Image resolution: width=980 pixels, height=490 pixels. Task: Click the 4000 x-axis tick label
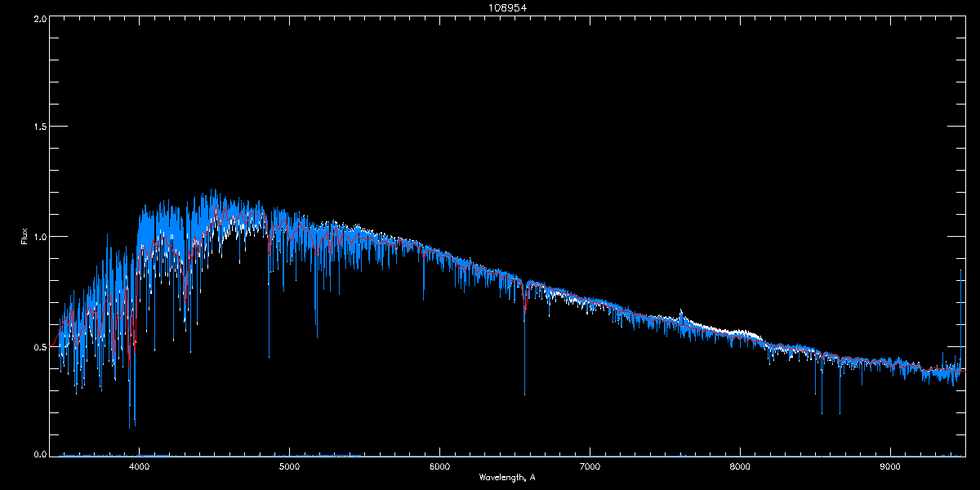click(x=139, y=467)
